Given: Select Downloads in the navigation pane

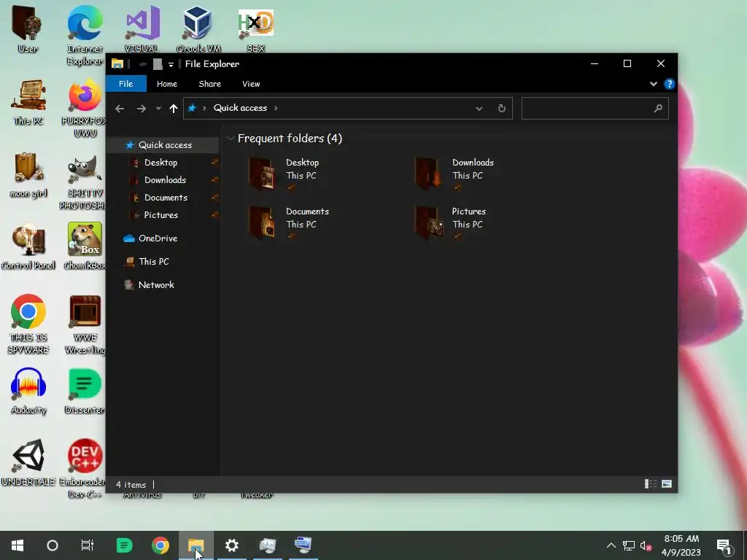Looking at the screenshot, I should [165, 180].
